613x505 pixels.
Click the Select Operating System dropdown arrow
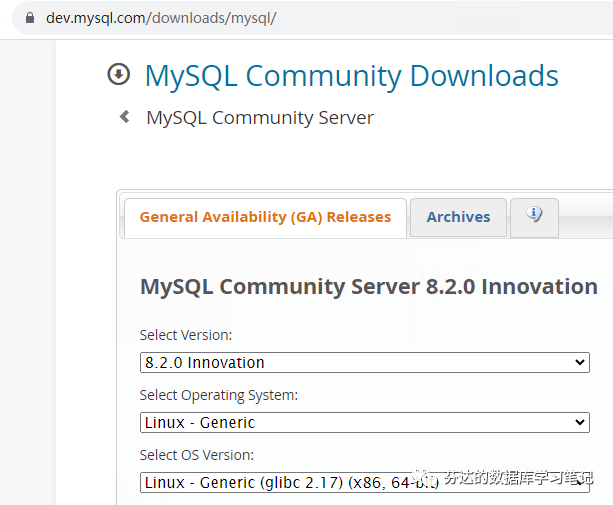(x=580, y=422)
